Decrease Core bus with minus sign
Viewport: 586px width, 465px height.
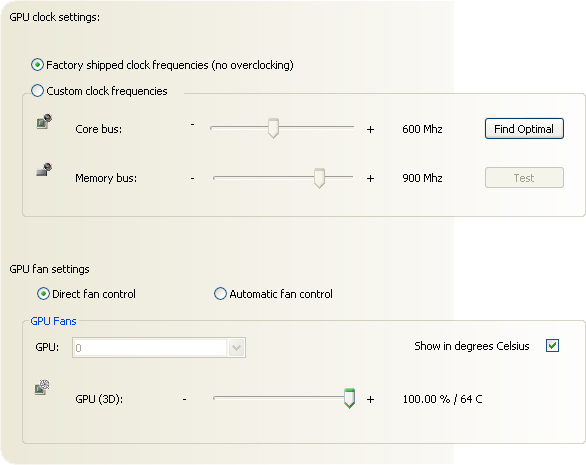tap(192, 124)
